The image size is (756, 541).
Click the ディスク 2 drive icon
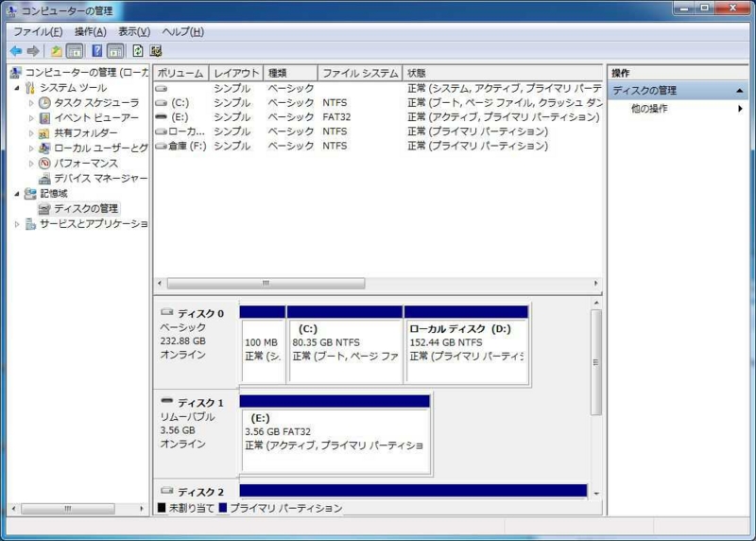tap(167, 490)
